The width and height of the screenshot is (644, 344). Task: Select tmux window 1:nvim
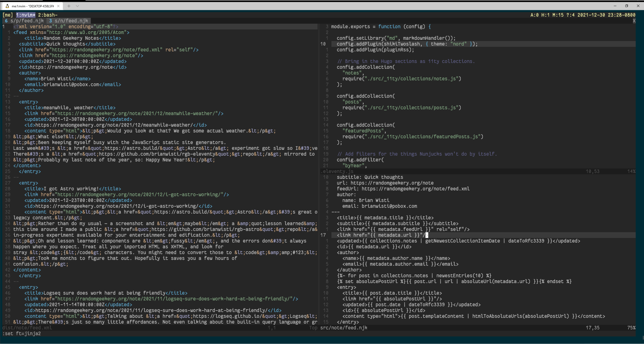26,15
